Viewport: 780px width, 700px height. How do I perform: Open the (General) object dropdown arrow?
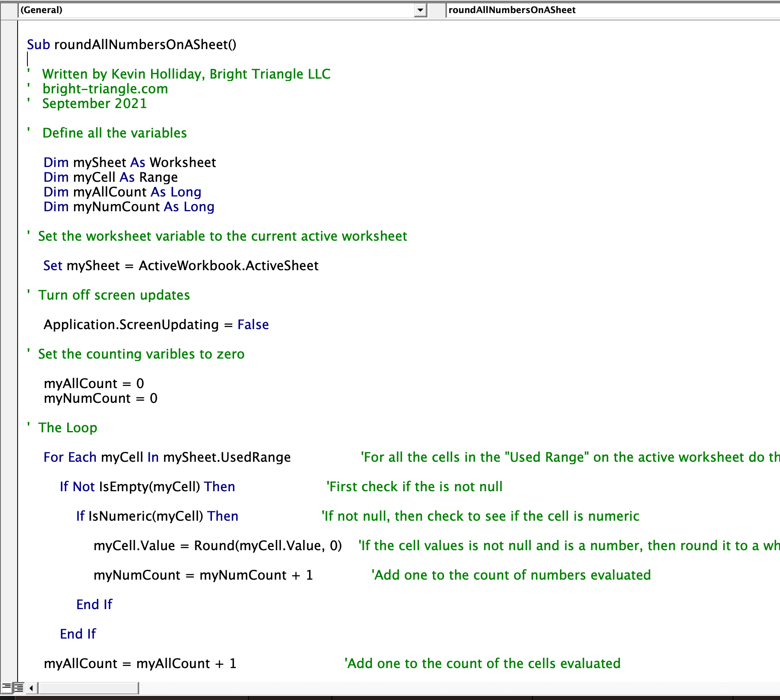(420, 10)
